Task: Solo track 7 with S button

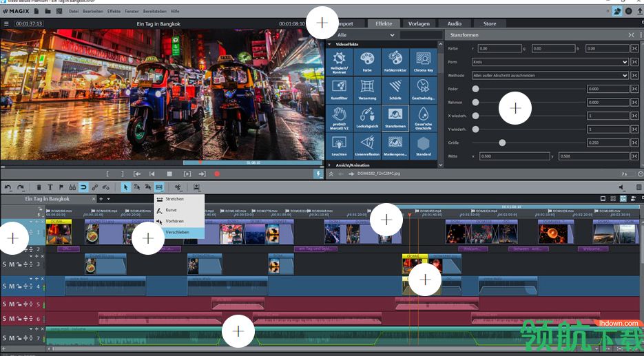Action: coord(5,338)
